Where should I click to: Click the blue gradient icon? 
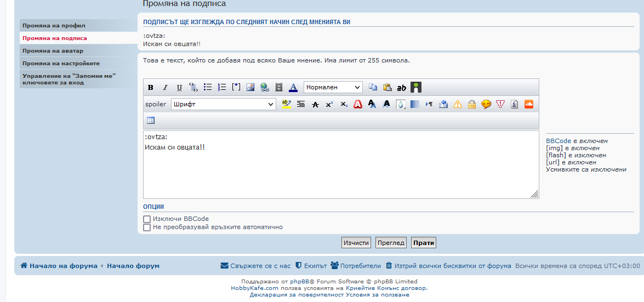415,104
